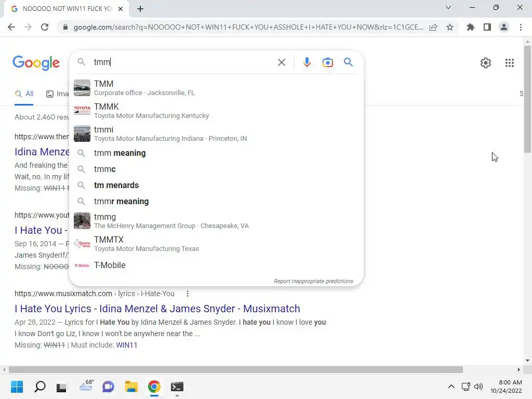Image resolution: width=532 pixels, height=399 pixels.
Task: Open the Windows Start menu
Action: [x=17, y=387]
